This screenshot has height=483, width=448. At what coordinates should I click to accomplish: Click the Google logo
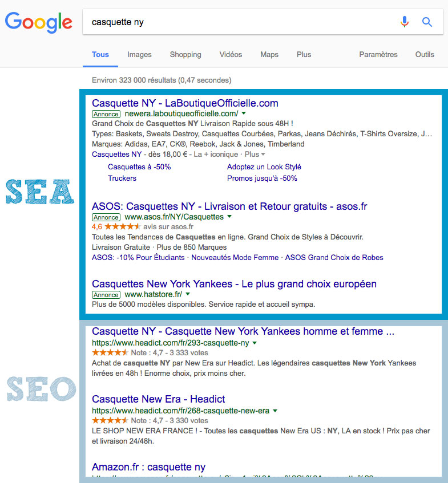tap(39, 22)
